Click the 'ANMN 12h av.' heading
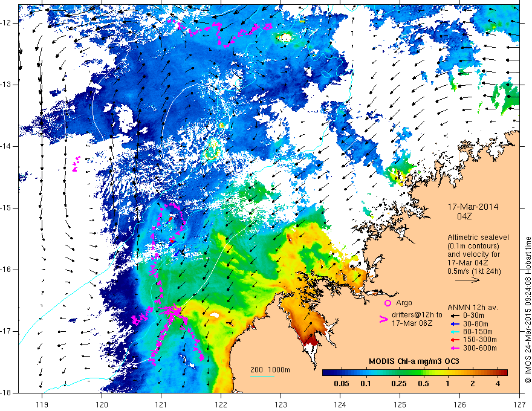The width and height of the screenshot is (532, 411). [473, 308]
